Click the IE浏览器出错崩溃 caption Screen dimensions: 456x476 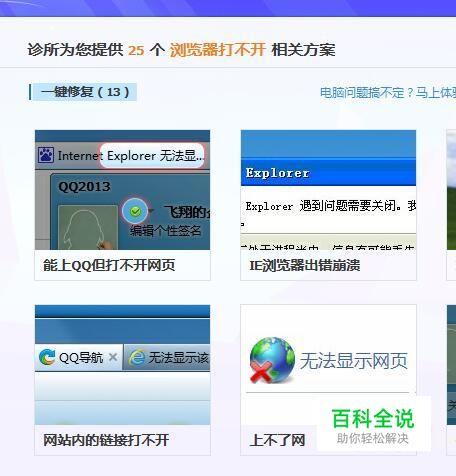305,265
